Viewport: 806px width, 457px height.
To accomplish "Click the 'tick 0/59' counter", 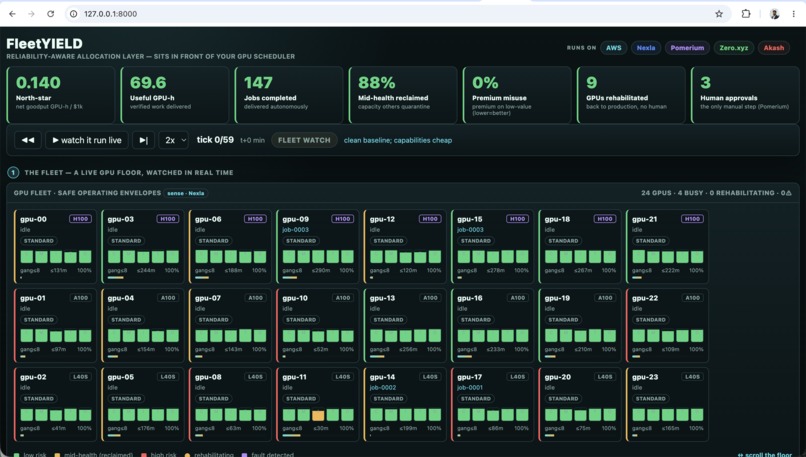I will 215,140.
